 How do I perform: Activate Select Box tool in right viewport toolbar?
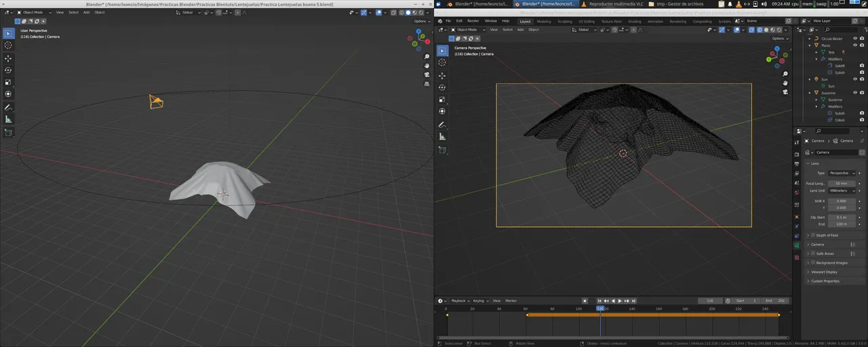[442, 51]
